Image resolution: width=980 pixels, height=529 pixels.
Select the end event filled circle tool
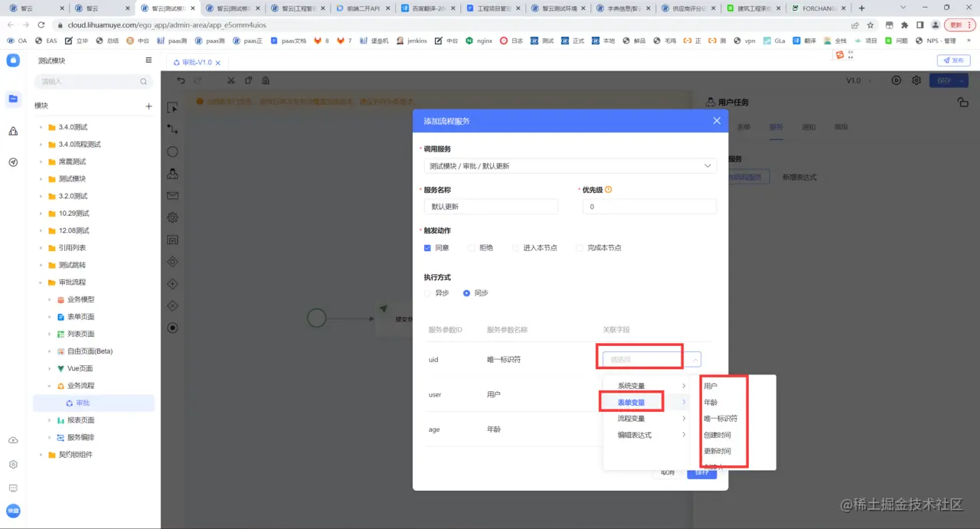[x=172, y=328]
